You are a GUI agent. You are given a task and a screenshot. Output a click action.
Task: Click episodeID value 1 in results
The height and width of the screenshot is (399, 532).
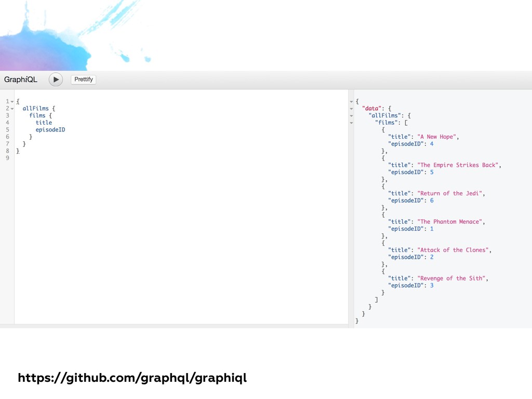click(x=432, y=229)
